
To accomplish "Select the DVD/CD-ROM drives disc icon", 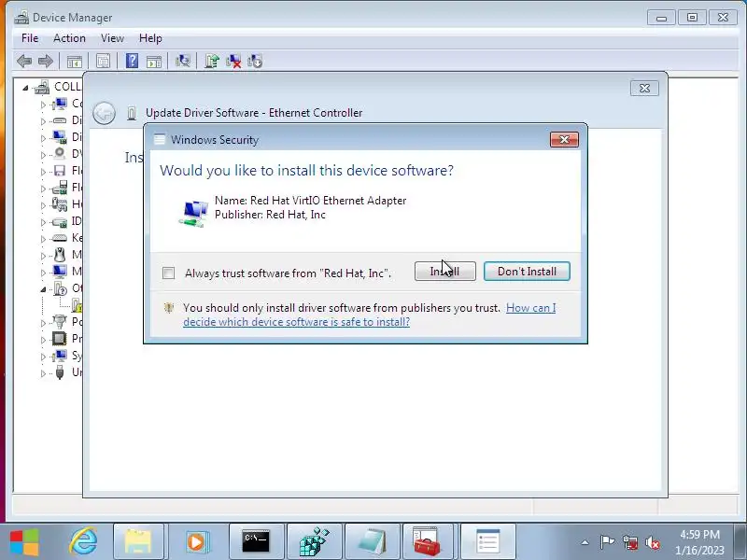I will (60, 153).
